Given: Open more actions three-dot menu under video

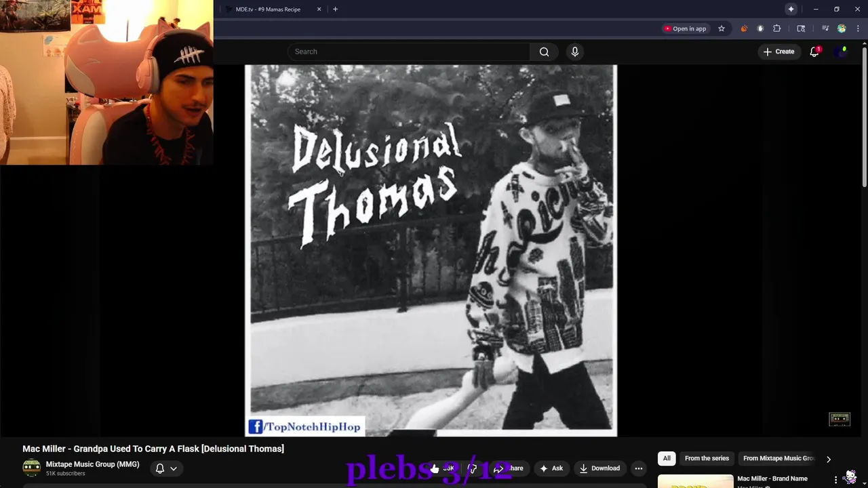Looking at the screenshot, I should tap(638, 468).
